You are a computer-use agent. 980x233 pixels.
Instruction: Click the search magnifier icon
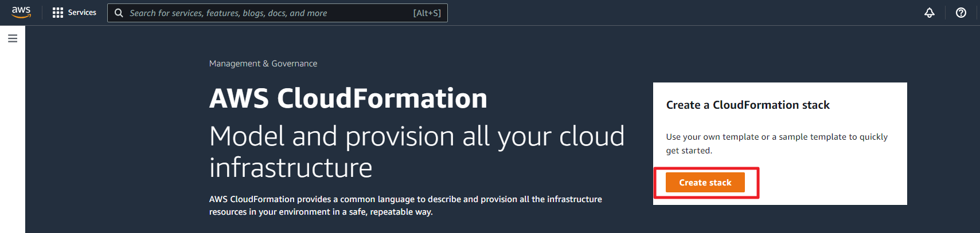(119, 13)
